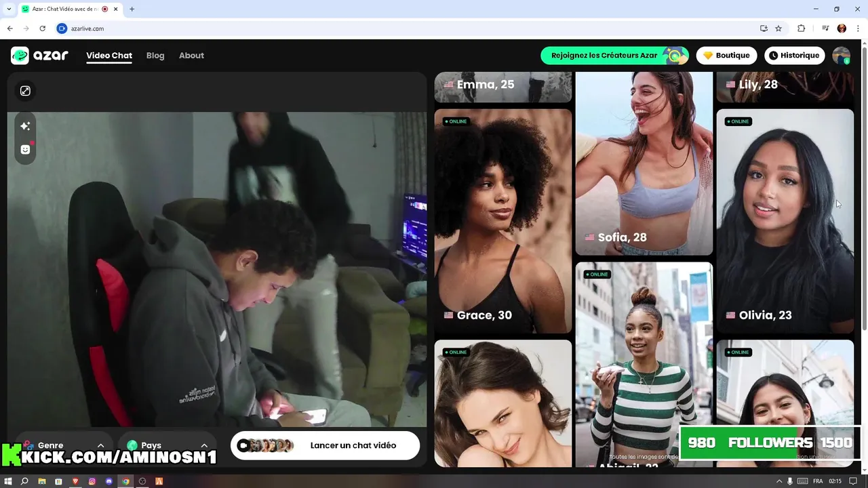Screen dimensions: 868x488
Task: Install the Azar web app
Action: pyautogui.click(x=764, y=28)
